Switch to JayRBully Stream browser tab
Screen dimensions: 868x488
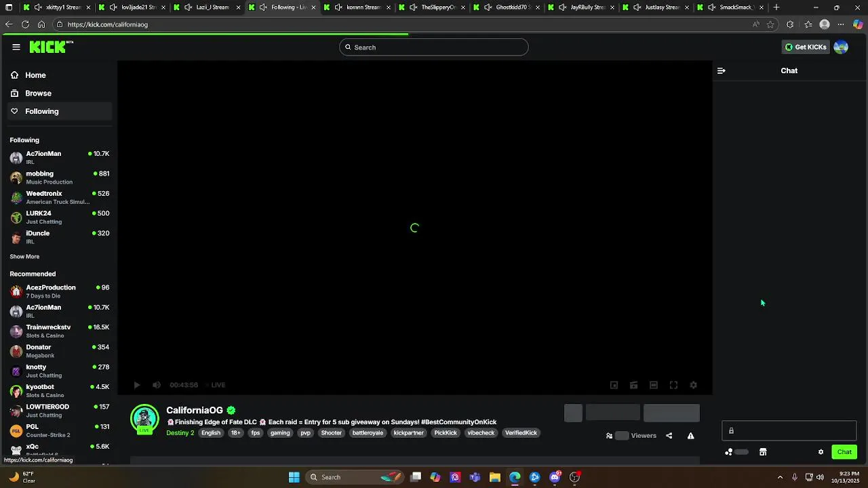coord(582,7)
